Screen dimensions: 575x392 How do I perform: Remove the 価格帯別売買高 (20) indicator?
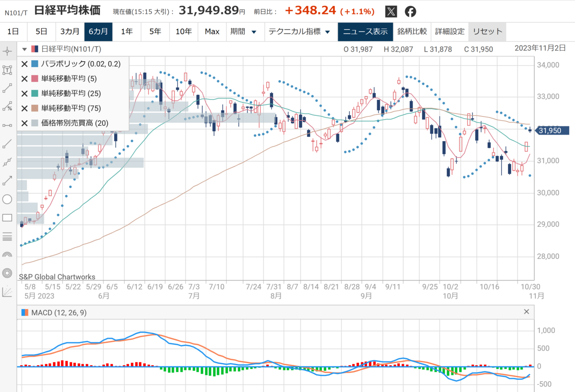click(x=24, y=123)
